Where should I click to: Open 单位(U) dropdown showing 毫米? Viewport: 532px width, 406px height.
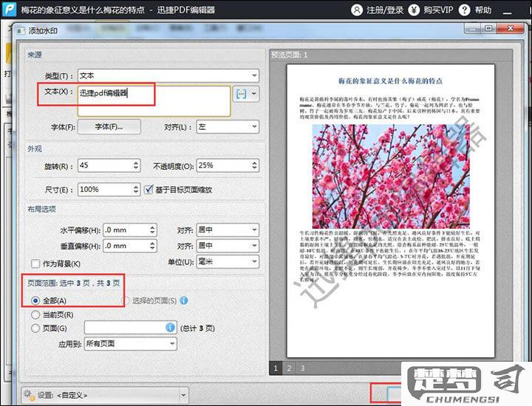point(228,261)
